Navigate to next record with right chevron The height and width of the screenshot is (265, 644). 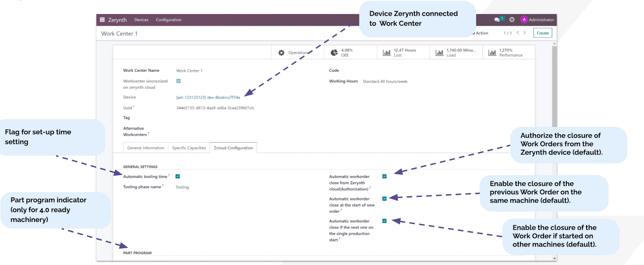[x=524, y=33]
